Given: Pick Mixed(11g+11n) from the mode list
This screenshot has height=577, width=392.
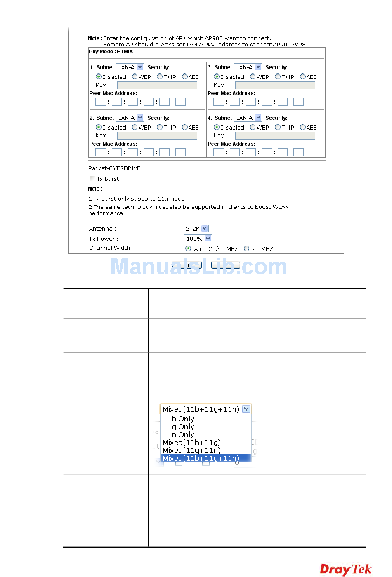Looking at the screenshot, I should point(205,450).
